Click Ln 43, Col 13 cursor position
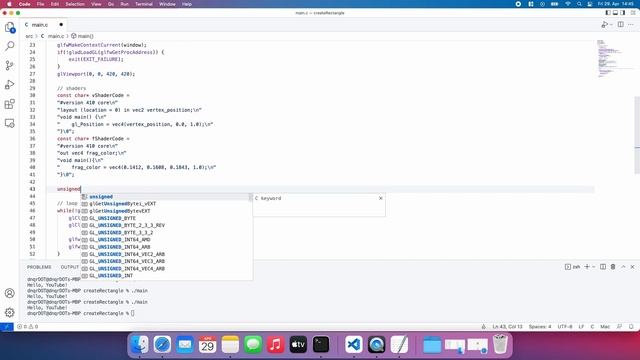This screenshot has height=360, width=640. click(507, 327)
